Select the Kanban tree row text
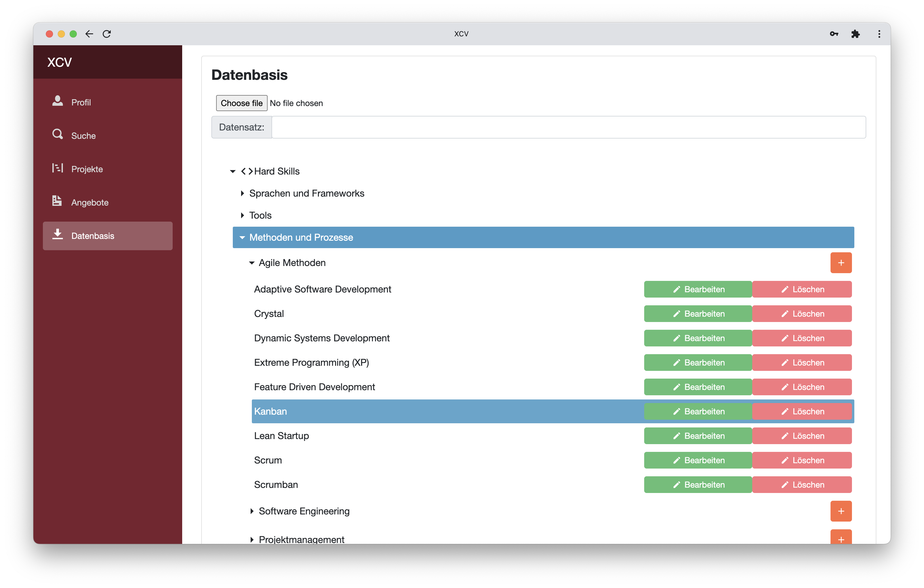Image resolution: width=924 pixels, height=588 pixels. point(271,411)
